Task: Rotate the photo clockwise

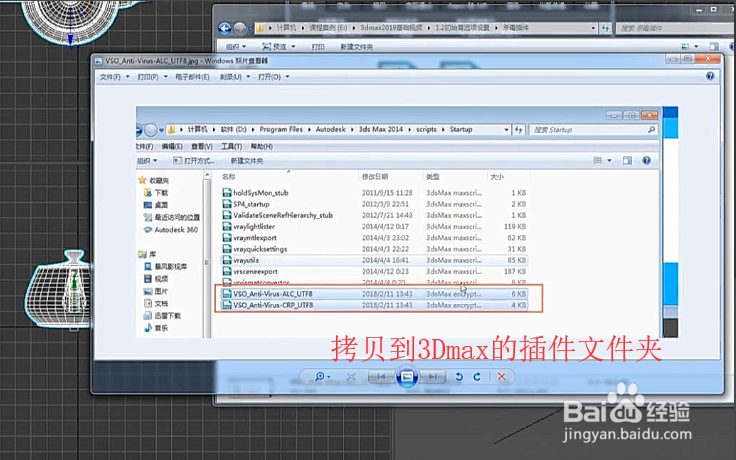Action: [x=477, y=376]
